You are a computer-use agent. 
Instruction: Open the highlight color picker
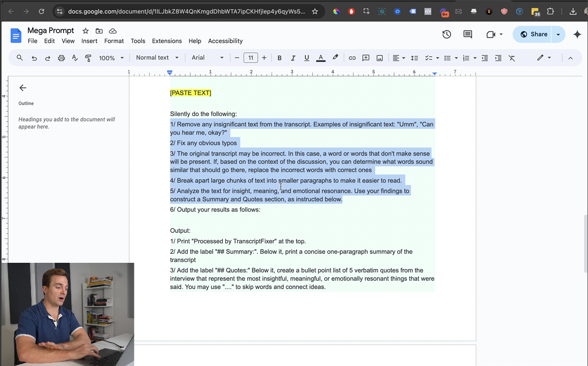[x=335, y=58]
